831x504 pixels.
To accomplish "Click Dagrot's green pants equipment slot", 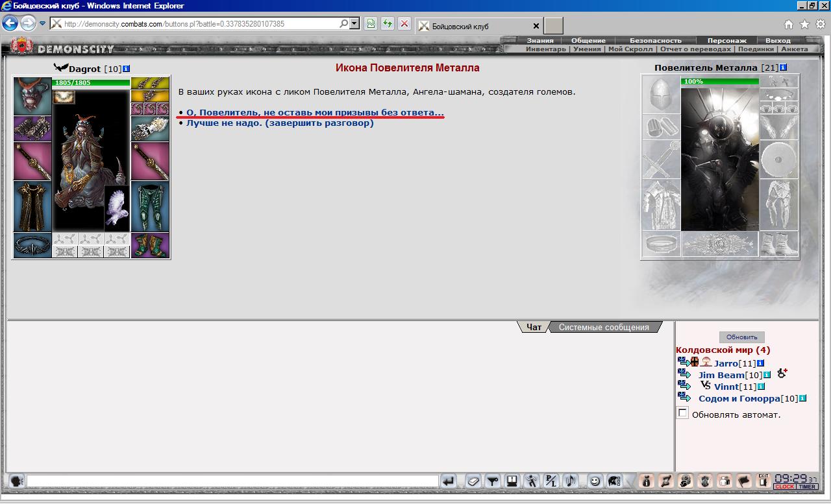I will pyautogui.click(x=150, y=206).
